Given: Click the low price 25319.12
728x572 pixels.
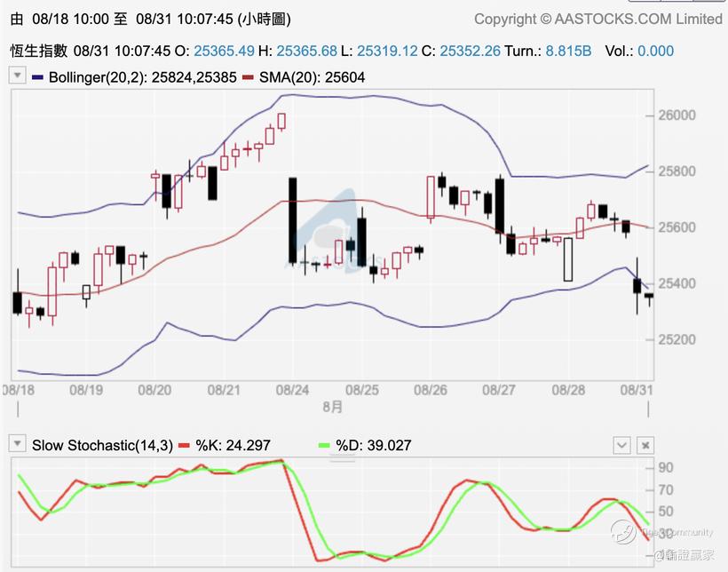Looking at the screenshot, I should click(x=387, y=51).
